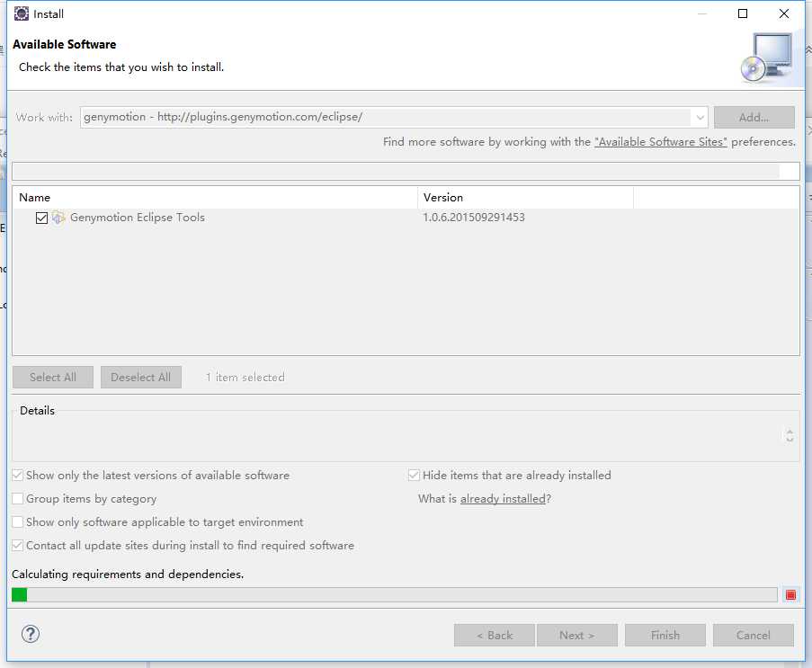Enable Show only software applicable to target environment
The image size is (812, 668).
pos(18,522)
